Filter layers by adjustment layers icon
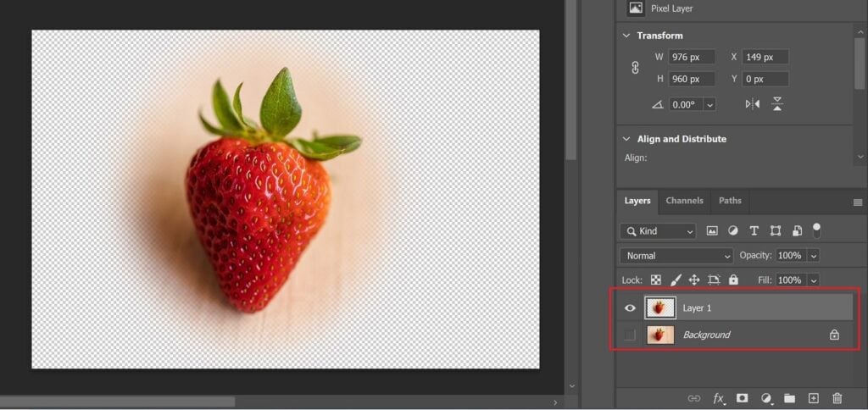868x410 pixels. 733,230
